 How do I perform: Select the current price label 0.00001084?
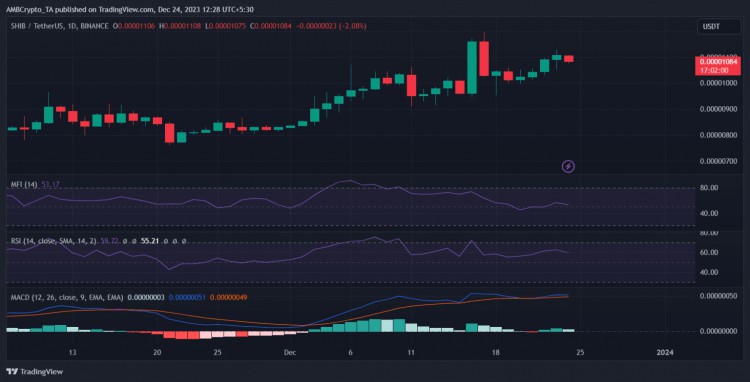718,62
